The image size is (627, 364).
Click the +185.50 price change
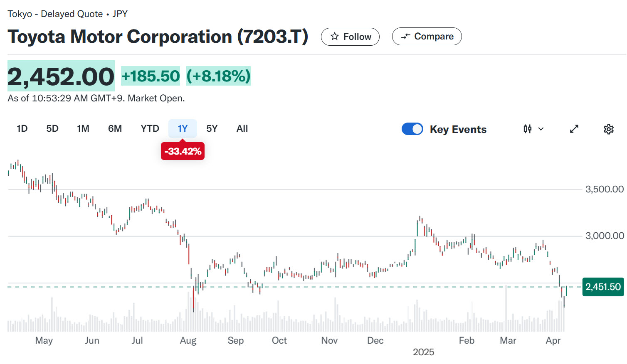[x=151, y=76]
